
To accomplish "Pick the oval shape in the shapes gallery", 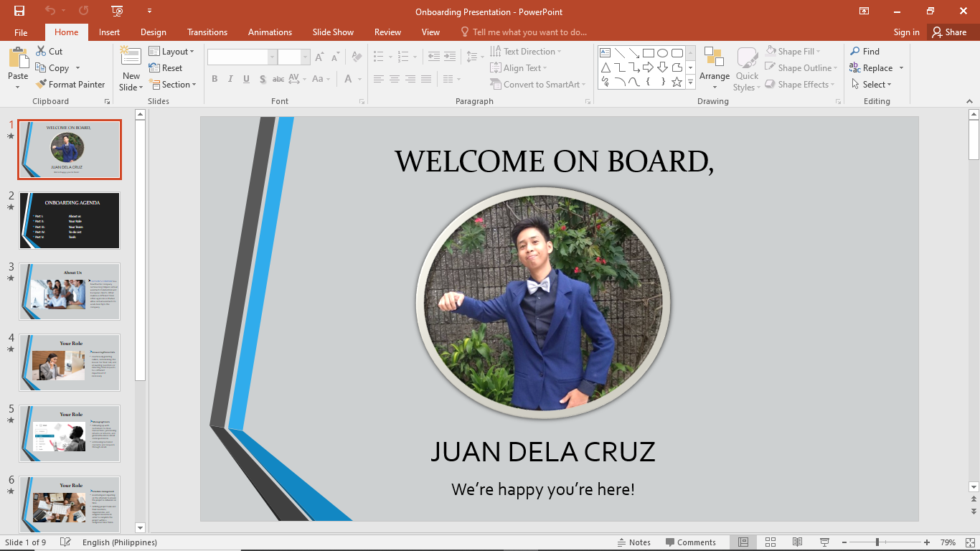I will (x=663, y=53).
